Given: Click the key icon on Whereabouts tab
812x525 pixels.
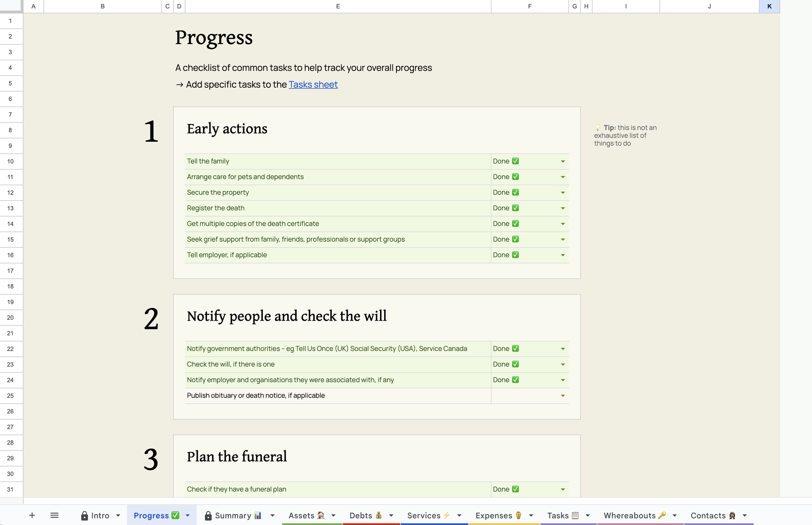Looking at the screenshot, I should [662, 515].
